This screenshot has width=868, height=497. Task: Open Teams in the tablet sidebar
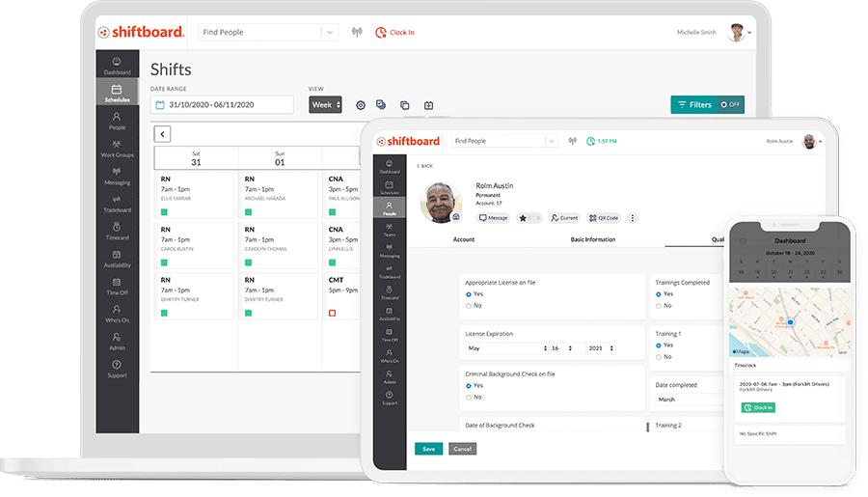(x=390, y=230)
